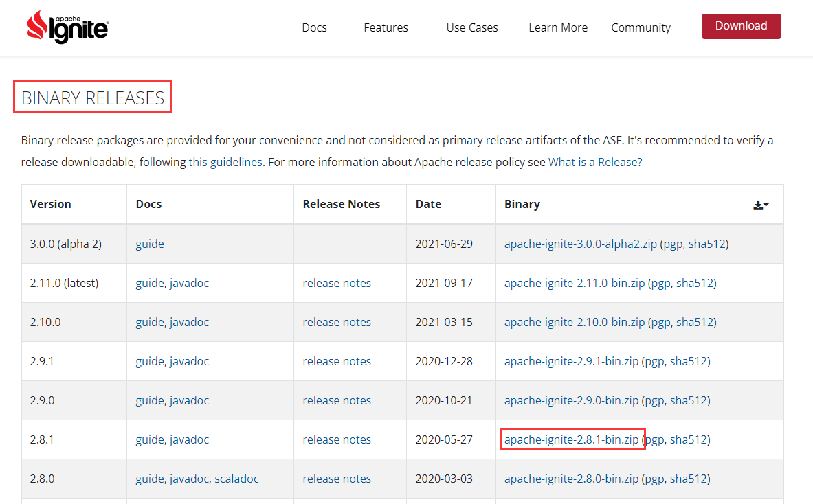Open the guide link for version 2.8.1
This screenshot has height=504, width=813.
point(150,439)
